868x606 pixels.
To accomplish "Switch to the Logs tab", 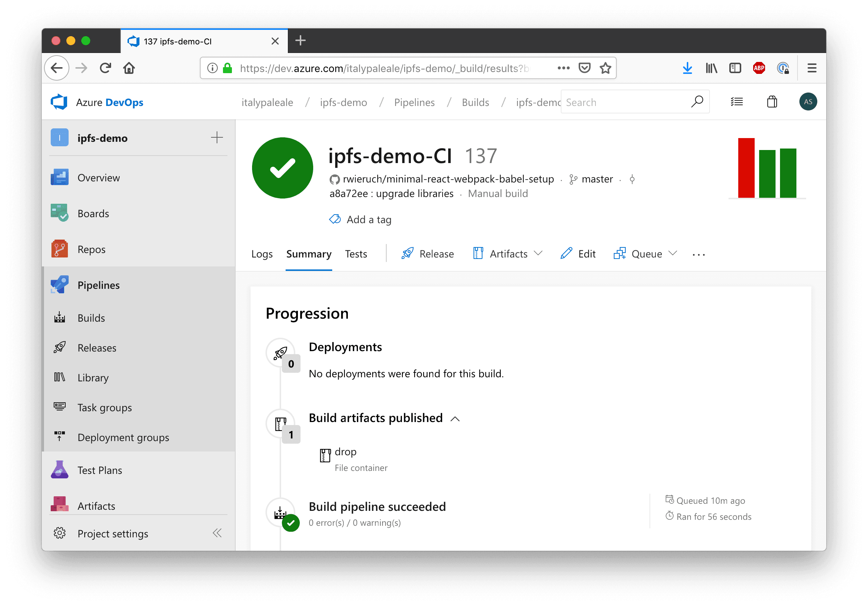I will click(x=262, y=253).
